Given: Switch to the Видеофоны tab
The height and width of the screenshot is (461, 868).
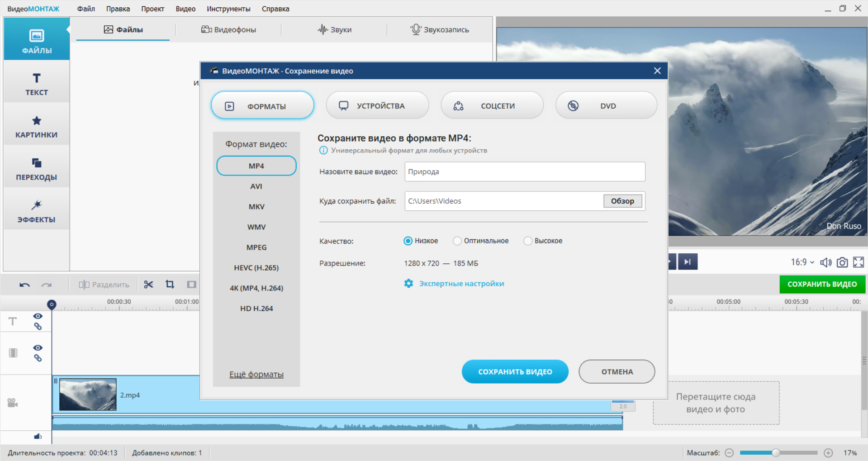Looking at the screenshot, I should click(228, 29).
